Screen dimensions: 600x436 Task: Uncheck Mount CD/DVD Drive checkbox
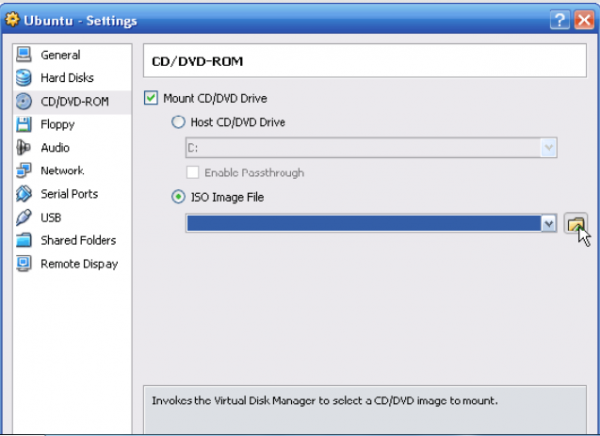[152, 98]
